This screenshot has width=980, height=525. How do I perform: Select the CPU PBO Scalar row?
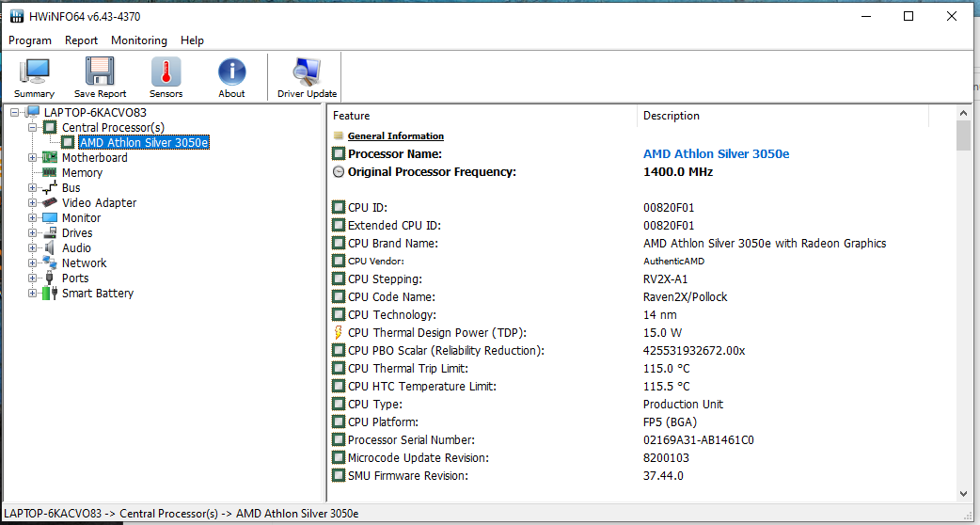click(x=641, y=351)
